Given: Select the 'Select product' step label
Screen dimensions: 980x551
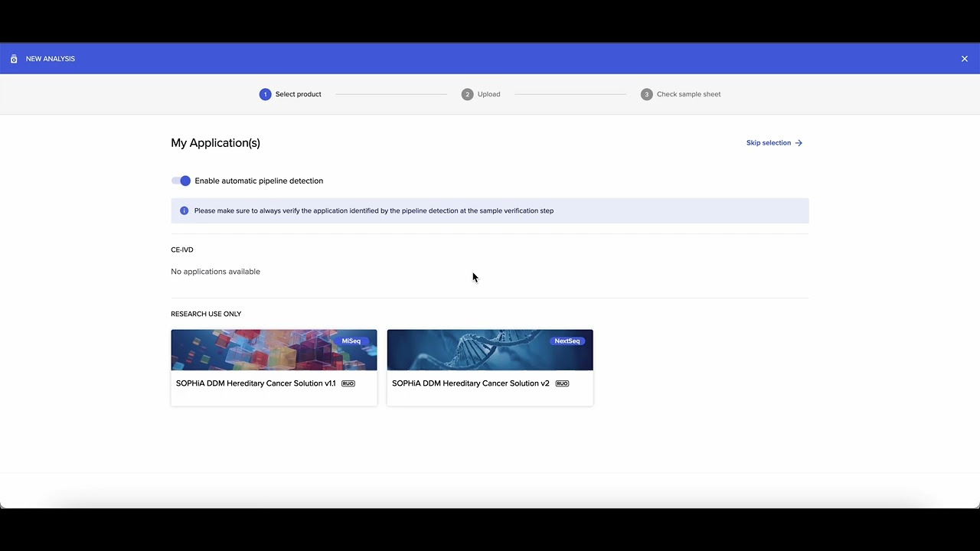Looking at the screenshot, I should click(x=298, y=94).
